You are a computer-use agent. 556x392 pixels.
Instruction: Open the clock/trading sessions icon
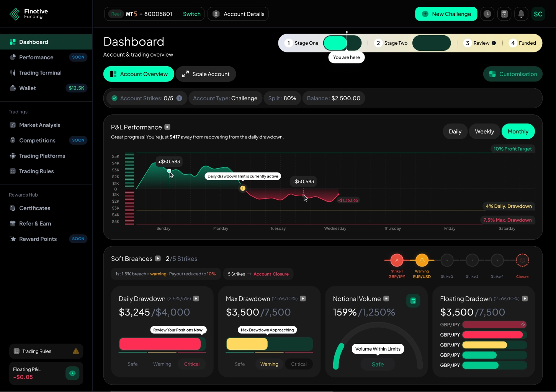click(487, 14)
